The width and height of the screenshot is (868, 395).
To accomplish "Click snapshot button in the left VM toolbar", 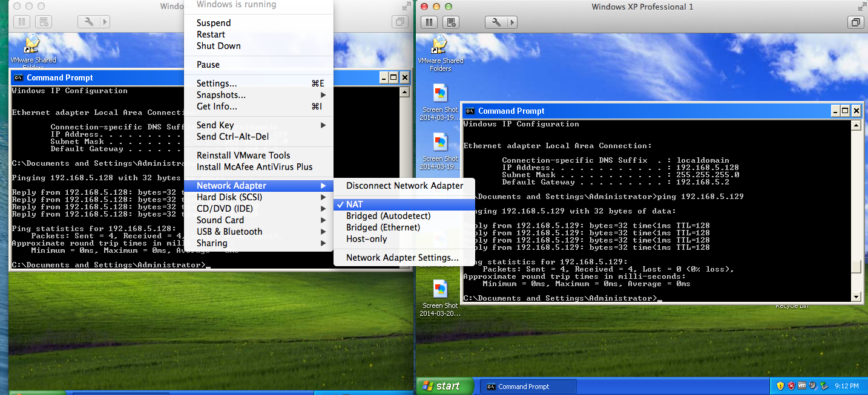I will 43,22.
